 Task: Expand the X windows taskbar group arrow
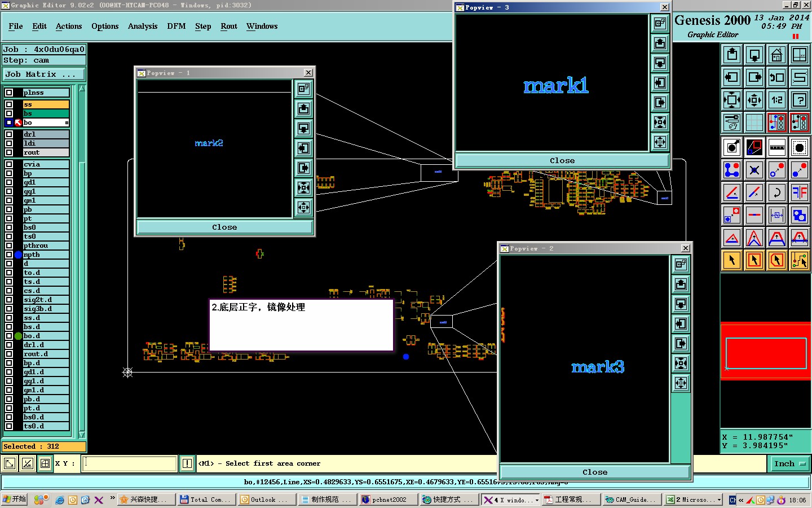click(536, 500)
